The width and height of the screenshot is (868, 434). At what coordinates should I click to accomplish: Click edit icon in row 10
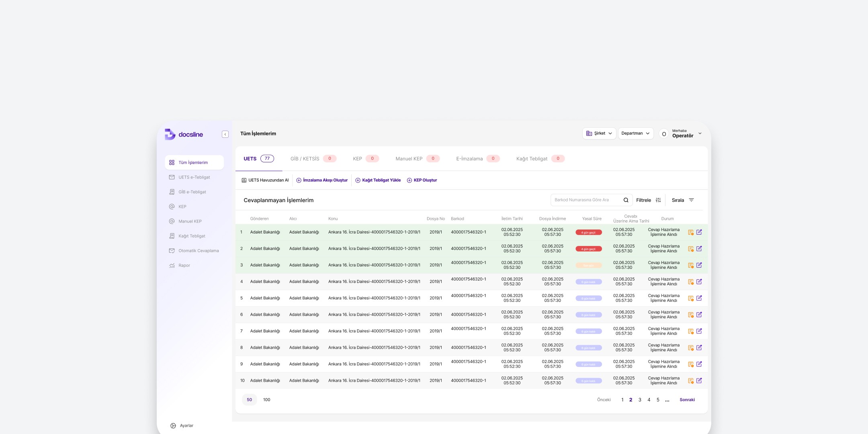[x=699, y=381]
